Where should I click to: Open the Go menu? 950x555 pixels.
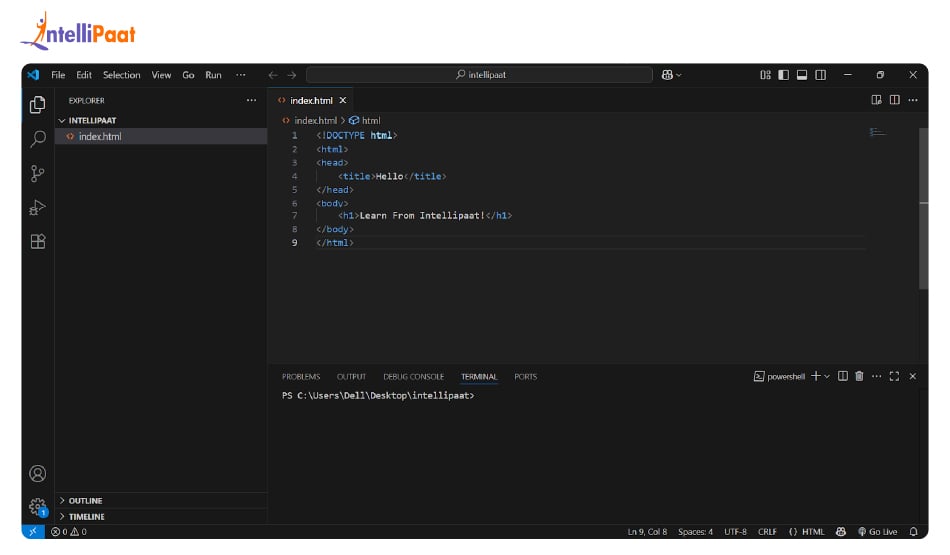pos(188,75)
